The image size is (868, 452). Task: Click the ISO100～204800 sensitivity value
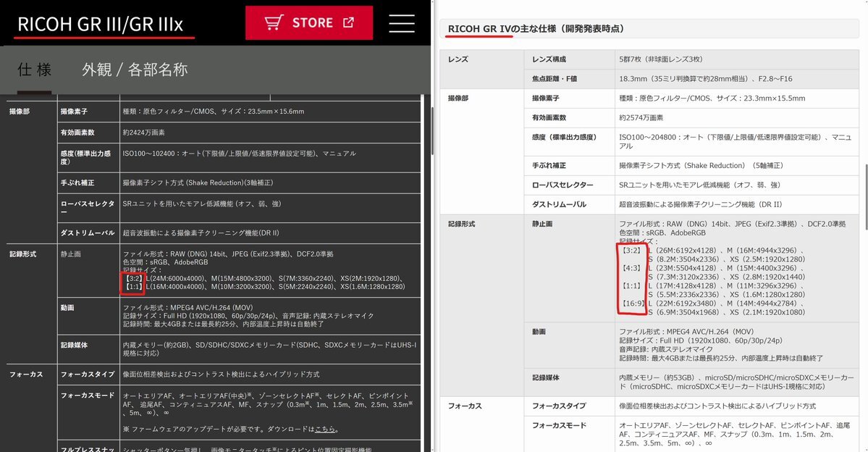735,141
